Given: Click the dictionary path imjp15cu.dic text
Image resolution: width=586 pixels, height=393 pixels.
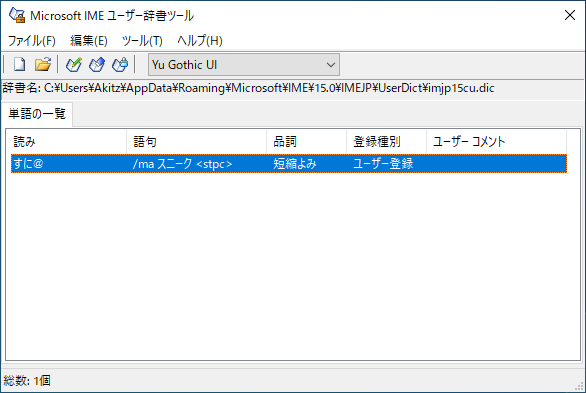Looking at the screenshot, I should (x=461, y=88).
